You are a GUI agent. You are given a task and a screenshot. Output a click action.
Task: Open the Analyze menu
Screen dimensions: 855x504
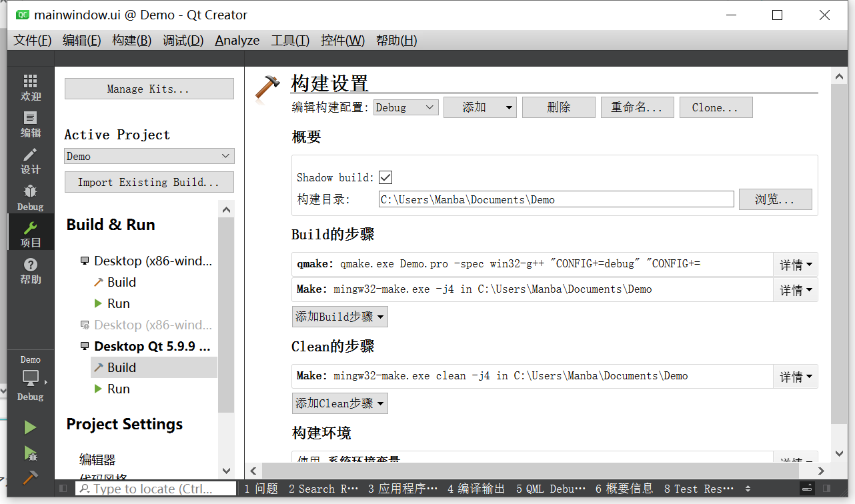tap(237, 40)
